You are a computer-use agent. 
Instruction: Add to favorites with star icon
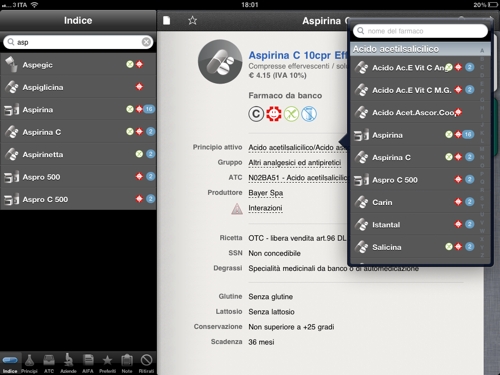(192, 21)
